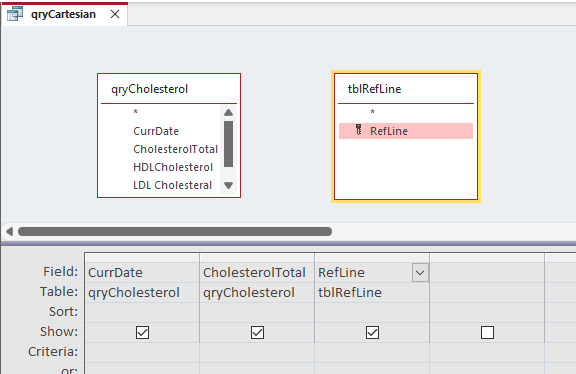Select the asterisk in tblRefLine

point(372,112)
